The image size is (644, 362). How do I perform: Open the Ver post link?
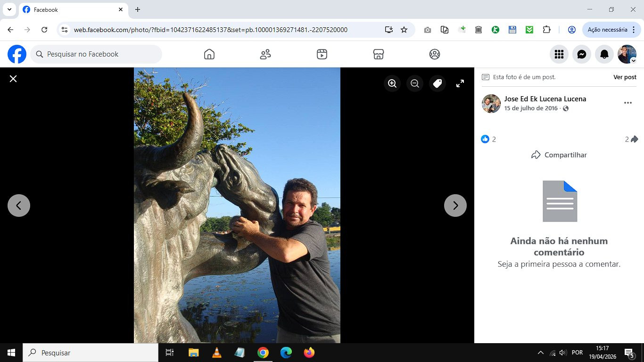[x=624, y=77]
